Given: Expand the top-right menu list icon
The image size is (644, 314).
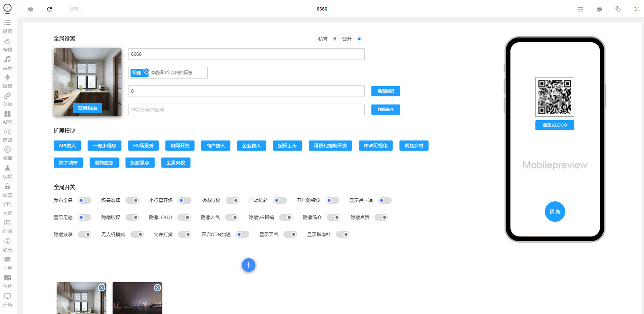Looking at the screenshot, I should 580,9.
